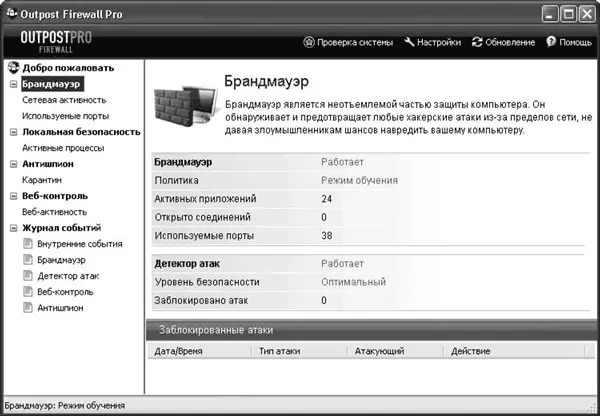
Task: Click the Работает status next to Детектор атак
Action: point(342,264)
